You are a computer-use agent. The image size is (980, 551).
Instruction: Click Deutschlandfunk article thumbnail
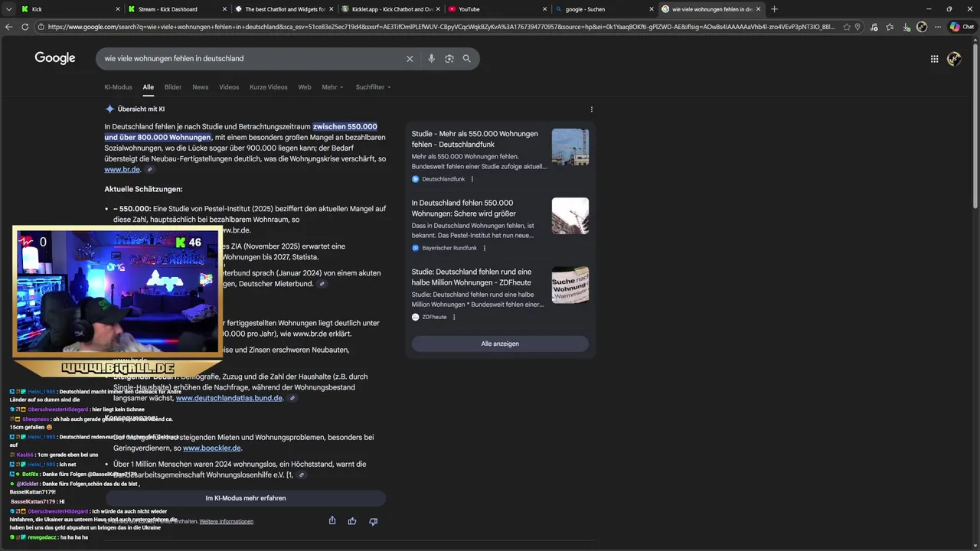570,147
